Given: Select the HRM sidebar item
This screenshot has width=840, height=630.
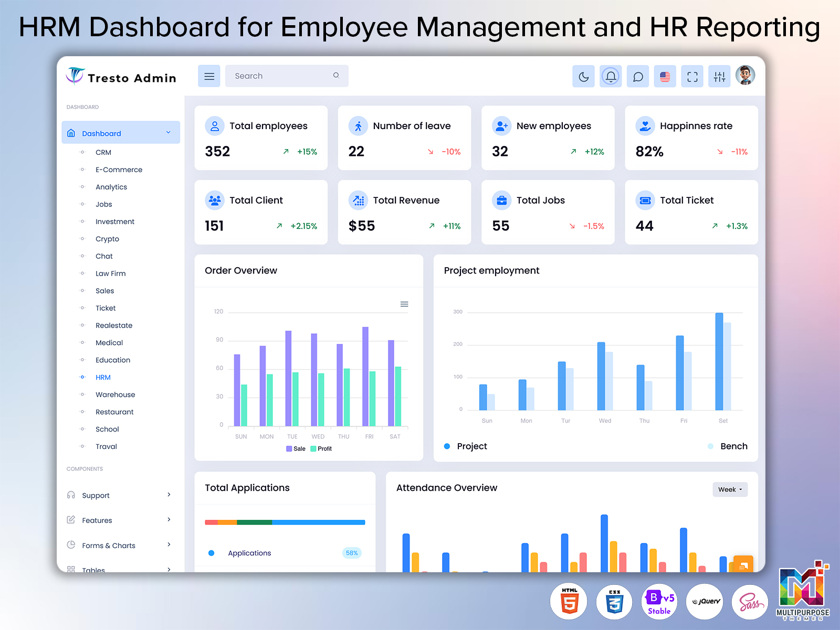Looking at the screenshot, I should 103,377.
